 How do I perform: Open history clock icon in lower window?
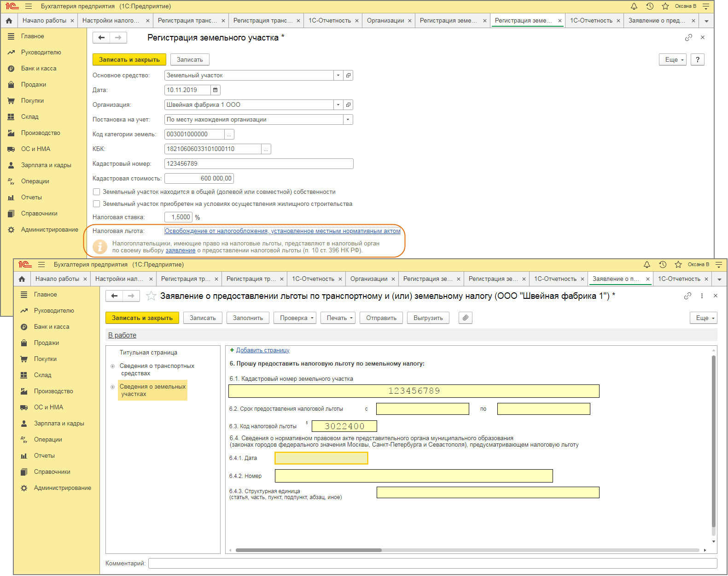(663, 265)
